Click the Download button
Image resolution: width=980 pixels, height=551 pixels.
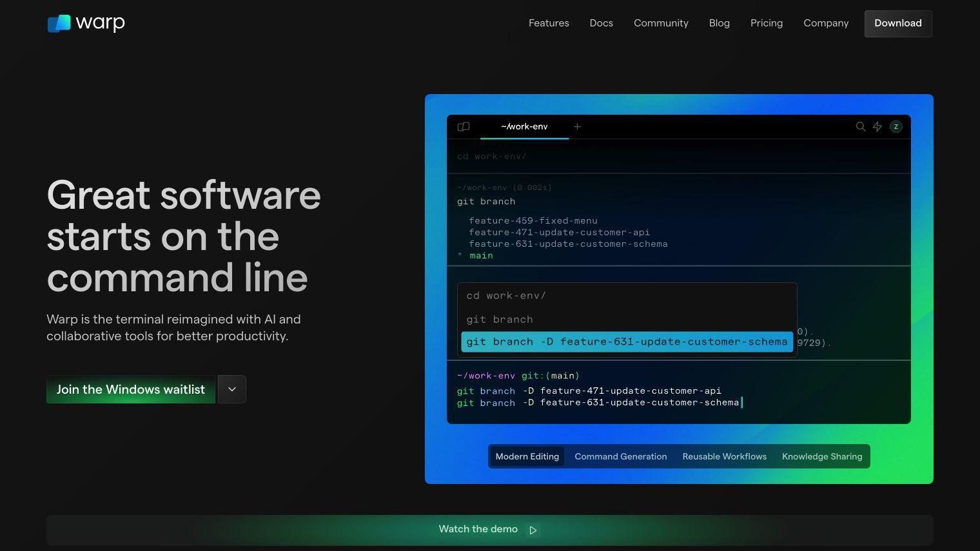pyautogui.click(x=897, y=24)
